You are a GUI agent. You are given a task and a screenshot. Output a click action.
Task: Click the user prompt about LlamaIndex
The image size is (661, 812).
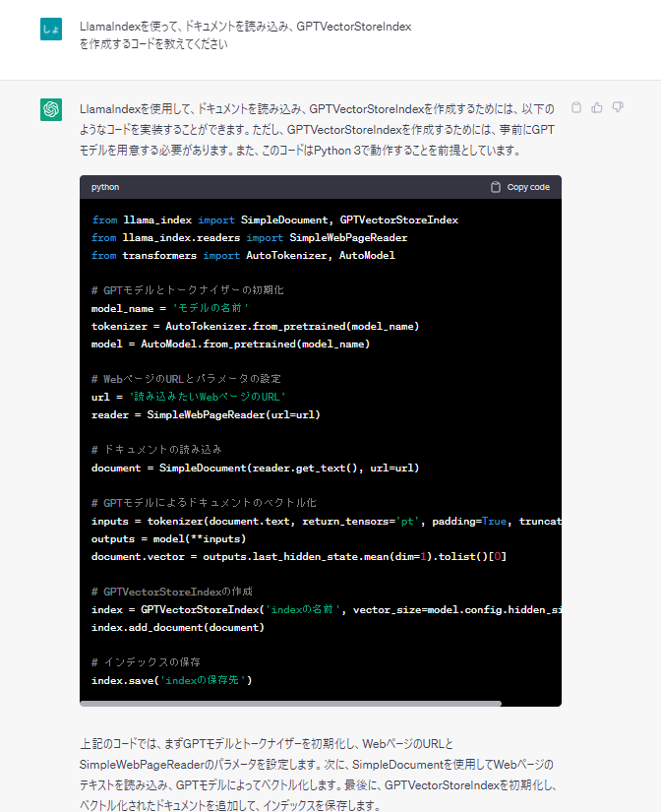(x=245, y=35)
